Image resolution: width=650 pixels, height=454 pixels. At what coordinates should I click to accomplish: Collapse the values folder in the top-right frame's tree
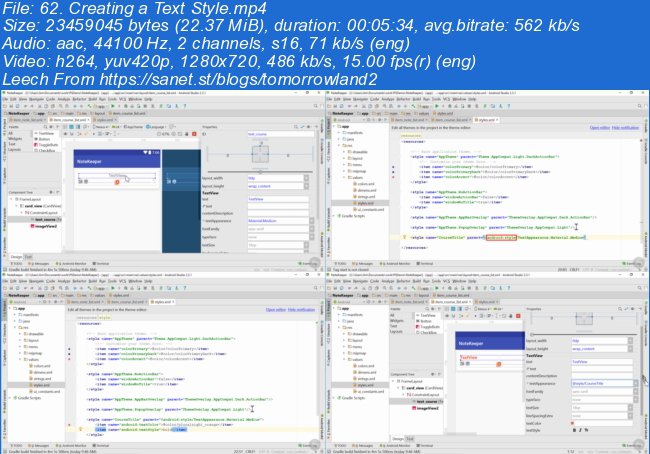pos(344,177)
